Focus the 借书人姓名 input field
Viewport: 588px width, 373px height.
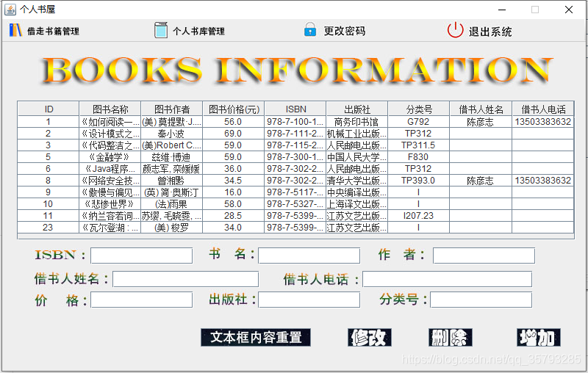pos(186,279)
